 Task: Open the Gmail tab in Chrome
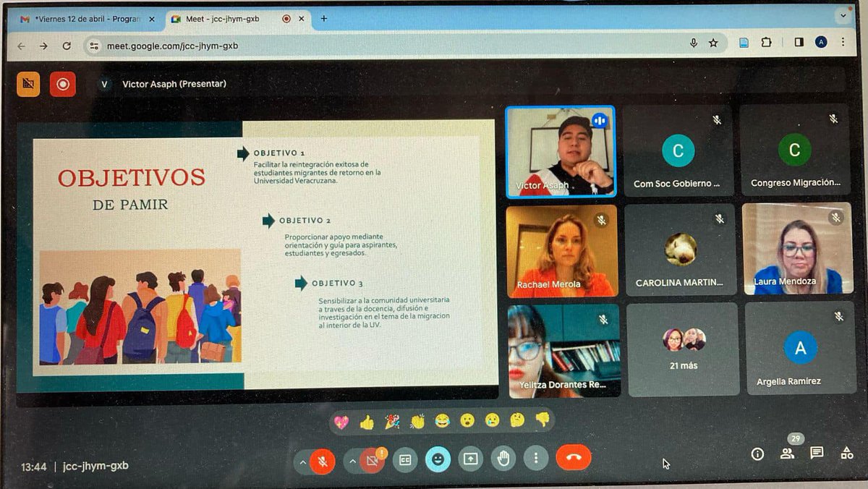(87, 20)
